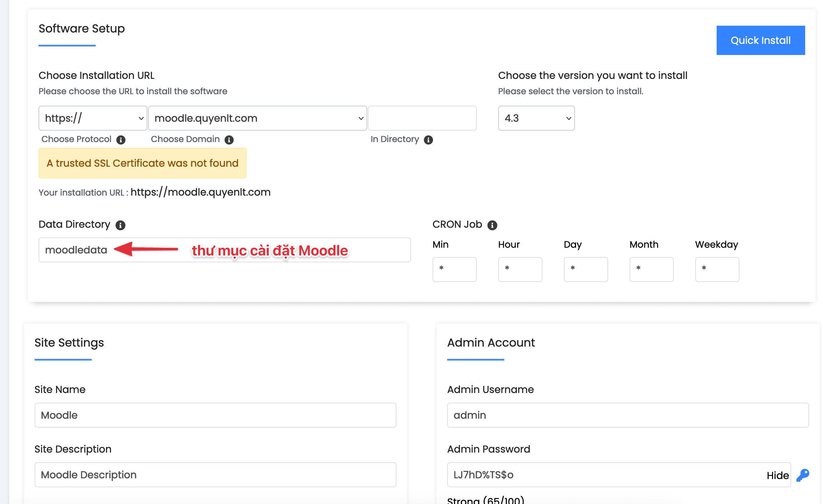
Task: Click the CRON Job info icon
Action: pyautogui.click(x=492, y=225)
